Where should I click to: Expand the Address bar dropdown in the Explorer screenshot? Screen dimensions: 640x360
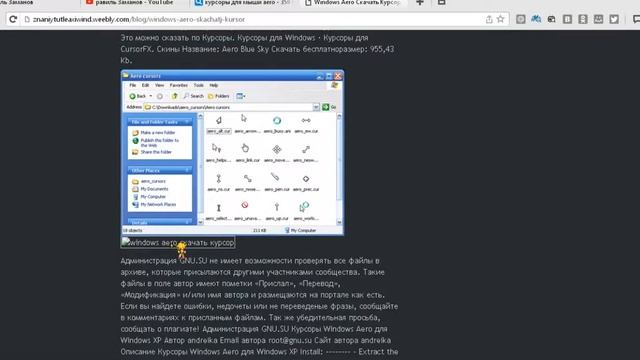tap(316, 107)
